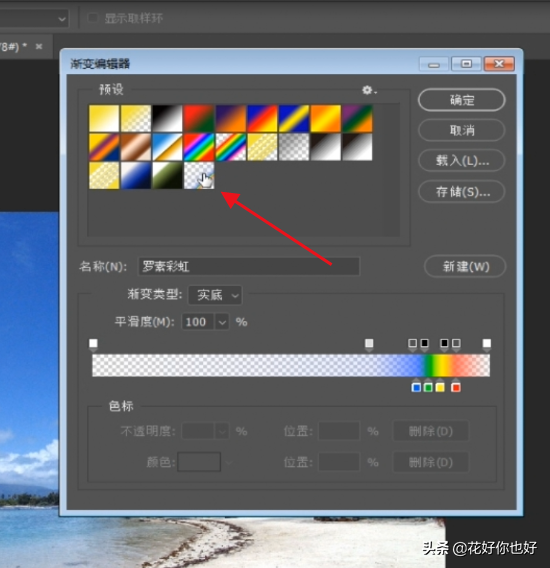550x568 pixels.
Task: Select the far-right white opacity stop
Action: pos(487,344)
